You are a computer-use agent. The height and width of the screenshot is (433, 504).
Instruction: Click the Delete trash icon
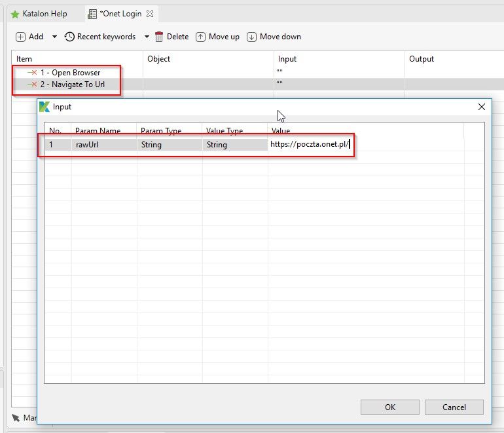click(x=159, y=37)
